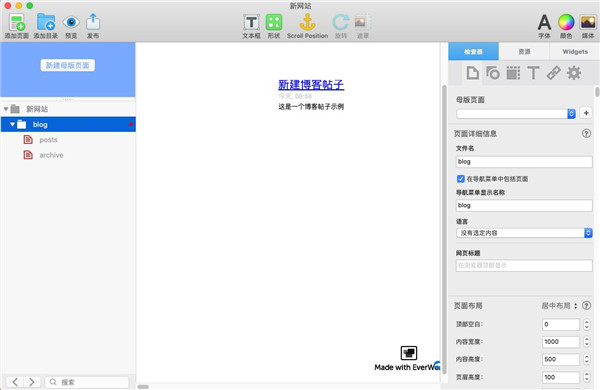Open Preview (预览) with the eye icon
Viewport: 600px width, 390px height.
pos(71,22)
